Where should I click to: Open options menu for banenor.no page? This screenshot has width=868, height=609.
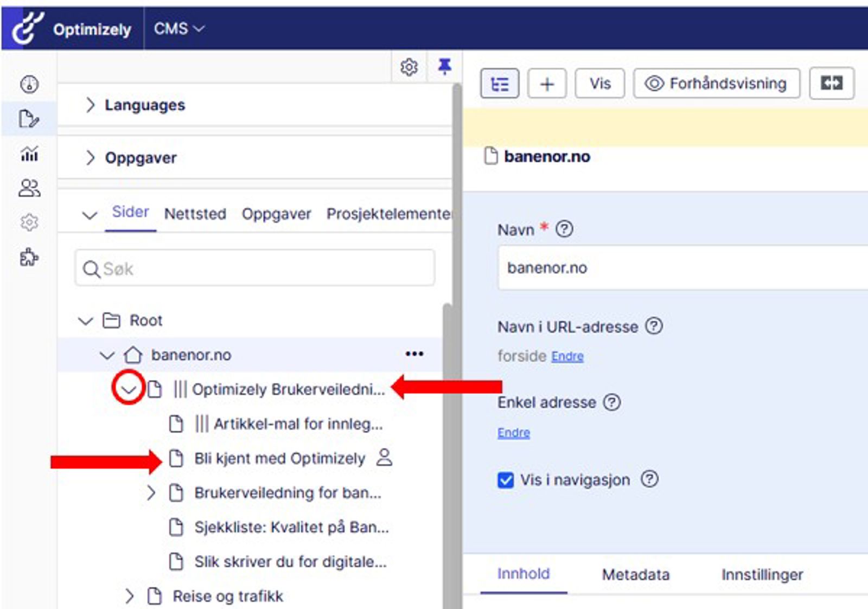click(x=414, y=354)
